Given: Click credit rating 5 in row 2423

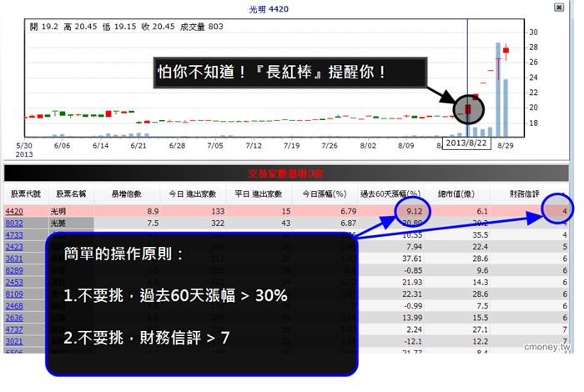Looking at the screenshot, I should pyautogui.click(x=565, y=247).
